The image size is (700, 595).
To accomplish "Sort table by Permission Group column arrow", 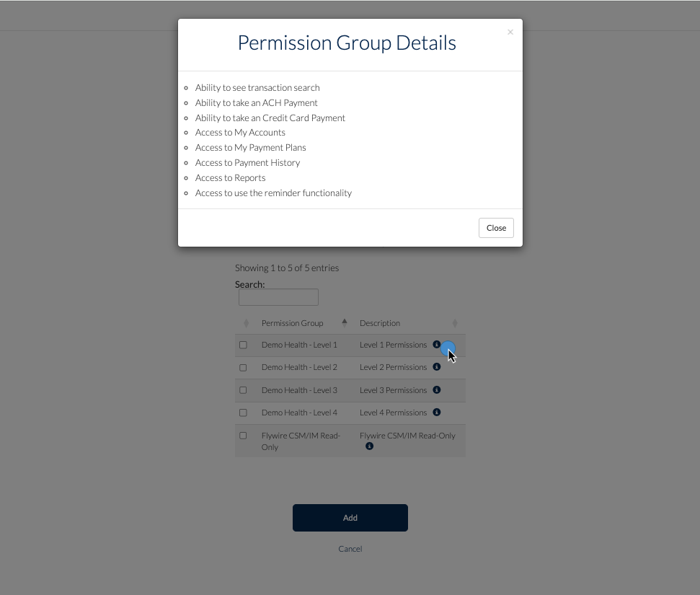I will click(345, 322).
